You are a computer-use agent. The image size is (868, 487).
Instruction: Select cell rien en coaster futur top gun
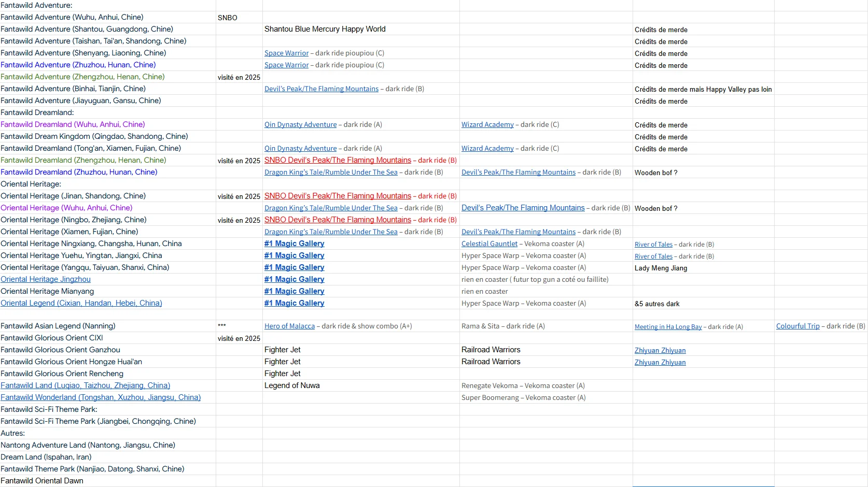[x=546, y=279]
